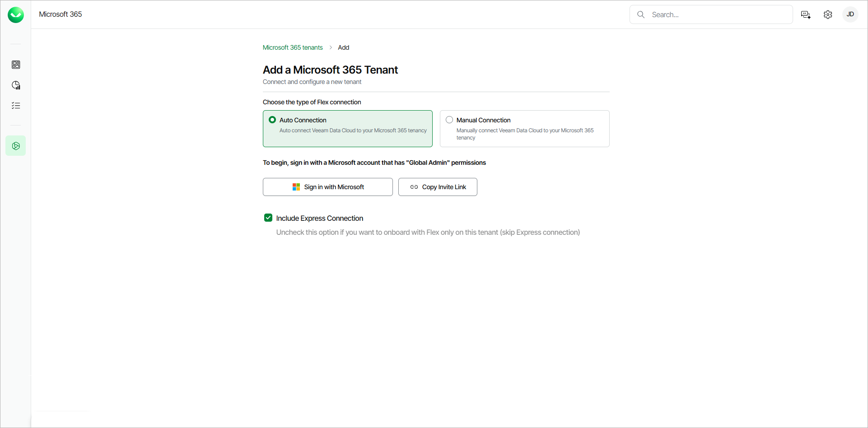Screen dimensions: 868x428
Task: Click the Auto Connection description text
Action: point(353,130)
